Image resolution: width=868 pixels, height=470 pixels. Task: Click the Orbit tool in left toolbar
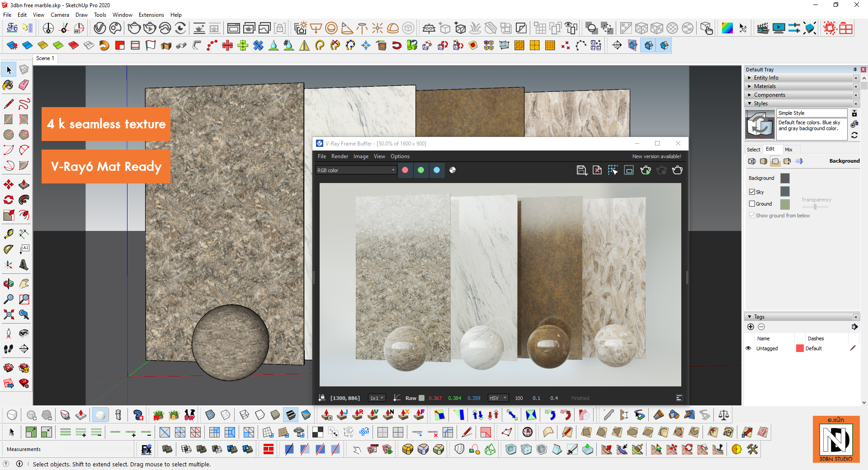click(x=9, y=284)
